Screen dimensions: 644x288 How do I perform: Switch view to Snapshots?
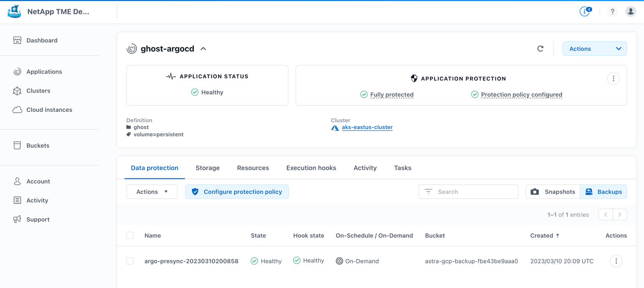tap(553, 192)
